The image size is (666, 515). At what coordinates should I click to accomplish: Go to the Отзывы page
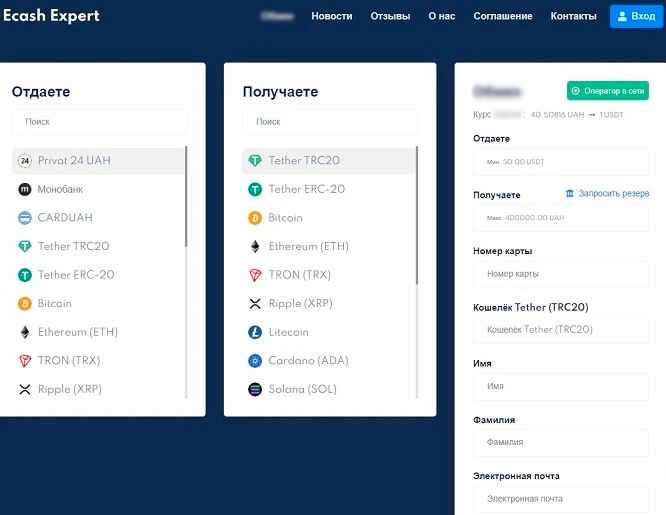390,16
